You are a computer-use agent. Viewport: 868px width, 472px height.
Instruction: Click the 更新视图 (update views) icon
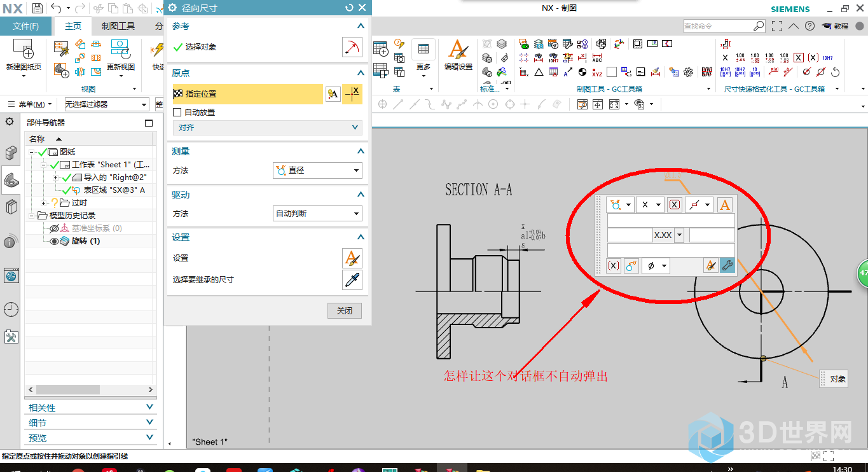pyautogui.click(x=120, y=49)
